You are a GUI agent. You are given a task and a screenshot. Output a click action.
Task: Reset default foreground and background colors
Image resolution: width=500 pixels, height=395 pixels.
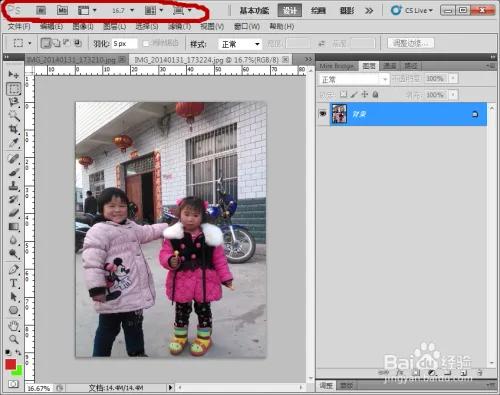point(8,352)
